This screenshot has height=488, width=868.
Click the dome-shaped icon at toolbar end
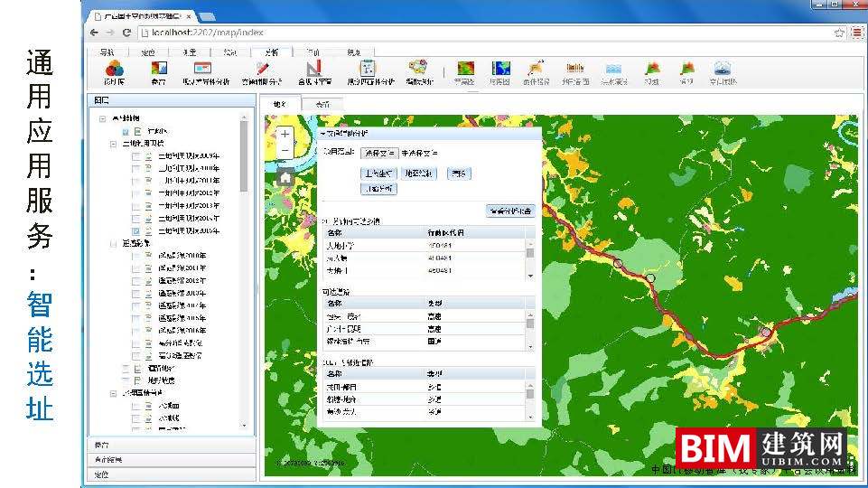tap(723, 69)
